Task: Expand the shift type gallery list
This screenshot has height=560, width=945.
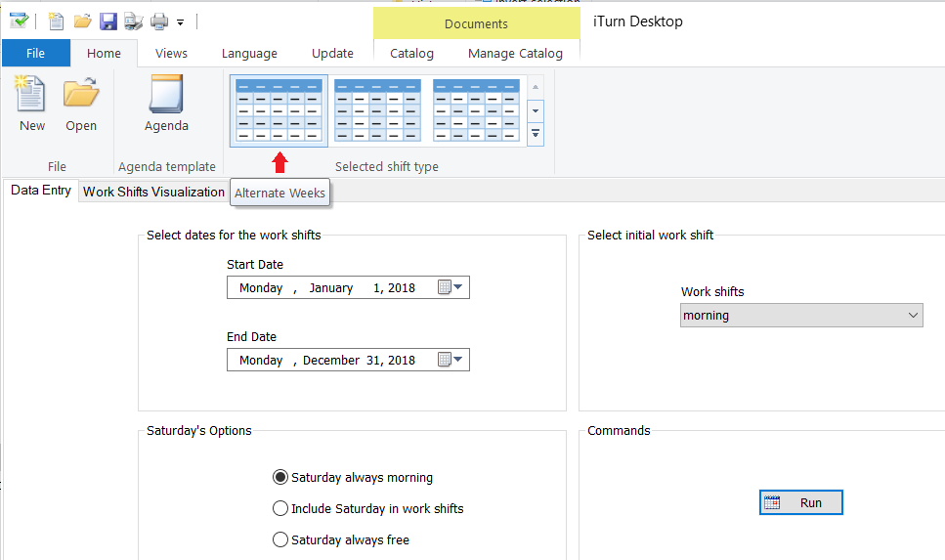Action: (536, 134)
